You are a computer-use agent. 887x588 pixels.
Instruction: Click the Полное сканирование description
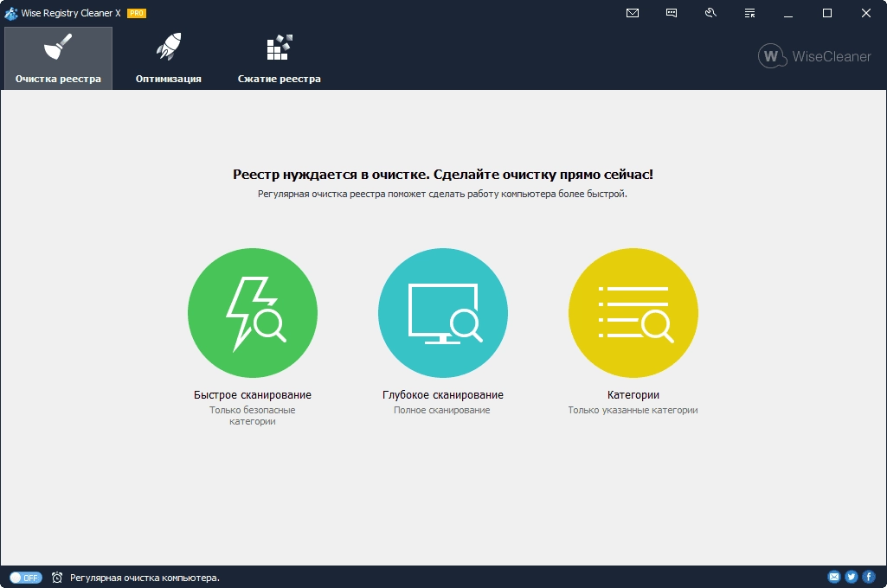coord(442,410)
